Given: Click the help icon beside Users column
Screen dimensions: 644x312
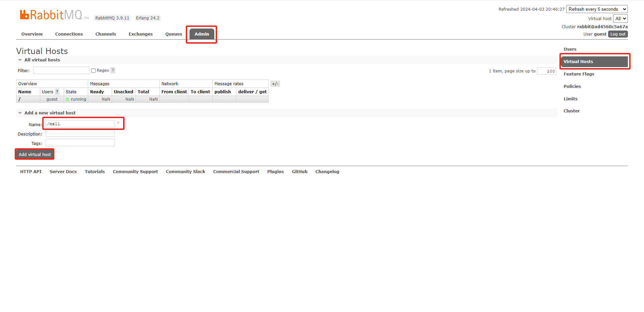Looking at the screenshot, I should click(57, 92).
